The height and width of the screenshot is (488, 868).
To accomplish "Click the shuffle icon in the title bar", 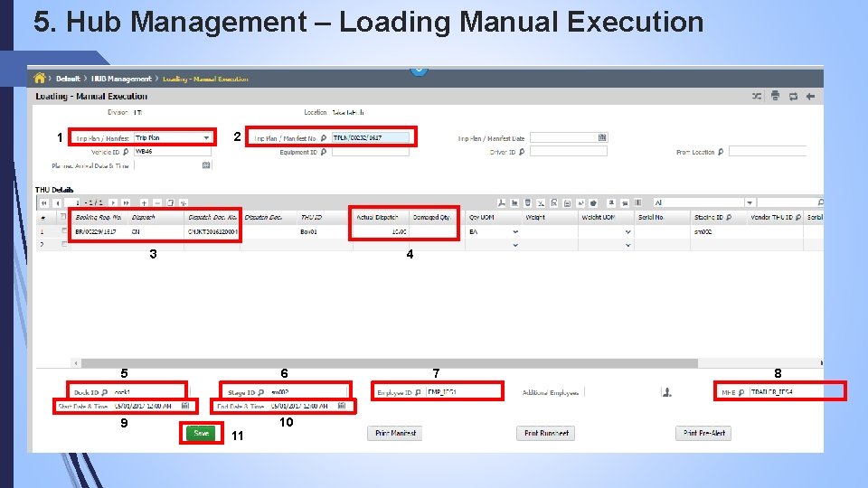I will coord(757,97).
